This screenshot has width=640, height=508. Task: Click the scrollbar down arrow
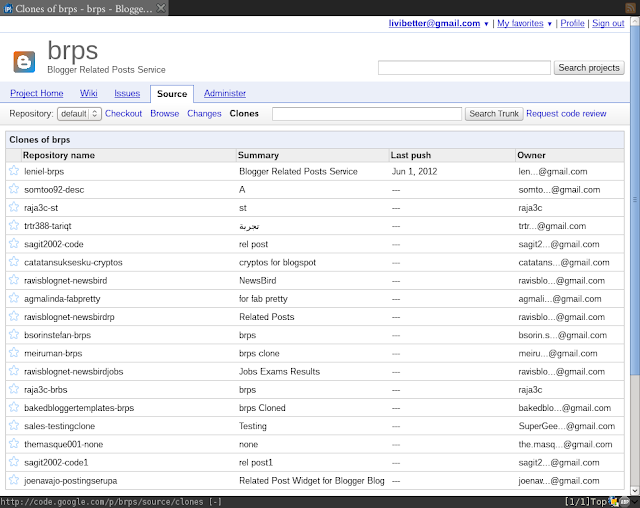pos(635,490)
